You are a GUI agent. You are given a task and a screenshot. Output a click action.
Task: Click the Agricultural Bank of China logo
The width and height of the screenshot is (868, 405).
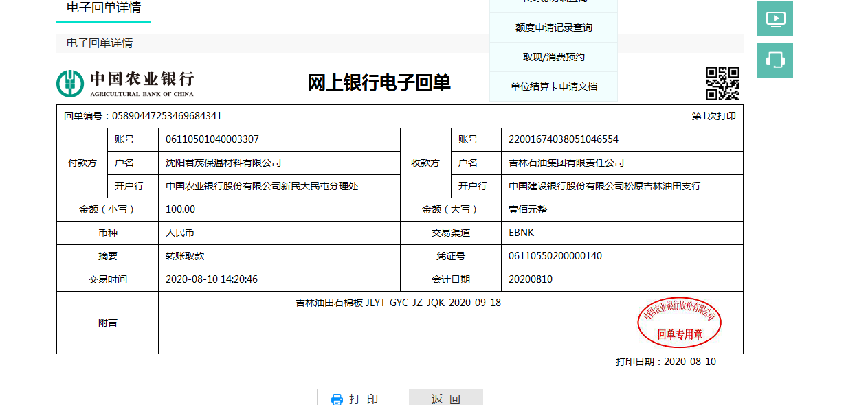[125, 83]
